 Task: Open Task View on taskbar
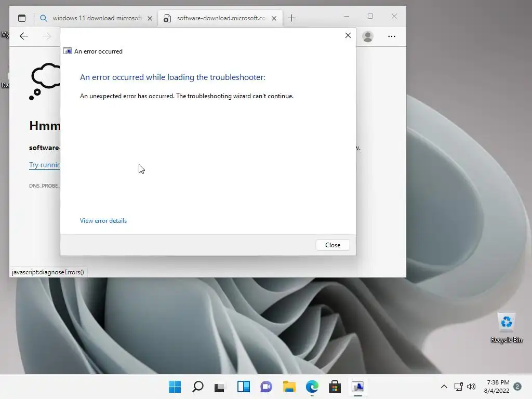(220, 387)
